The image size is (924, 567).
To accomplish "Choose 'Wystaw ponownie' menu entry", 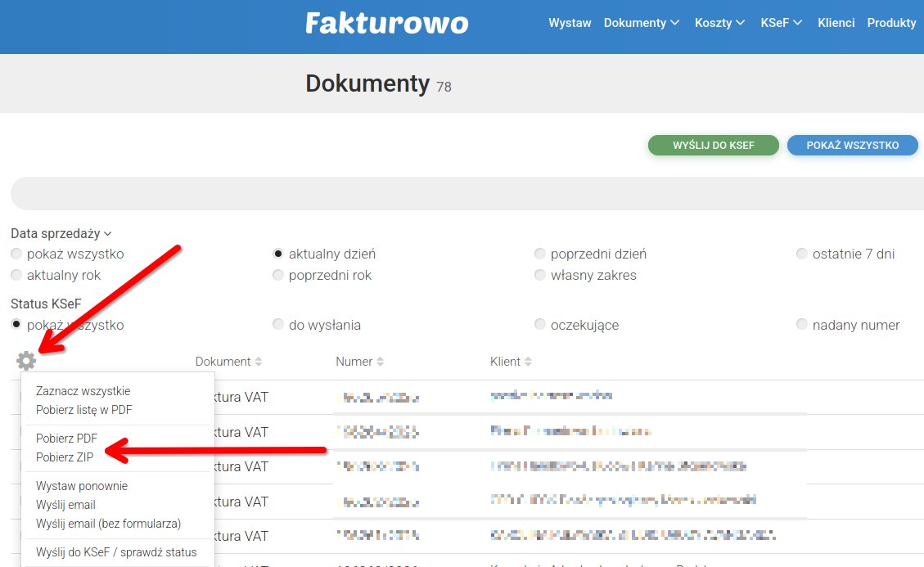I will tap(81, 486).
